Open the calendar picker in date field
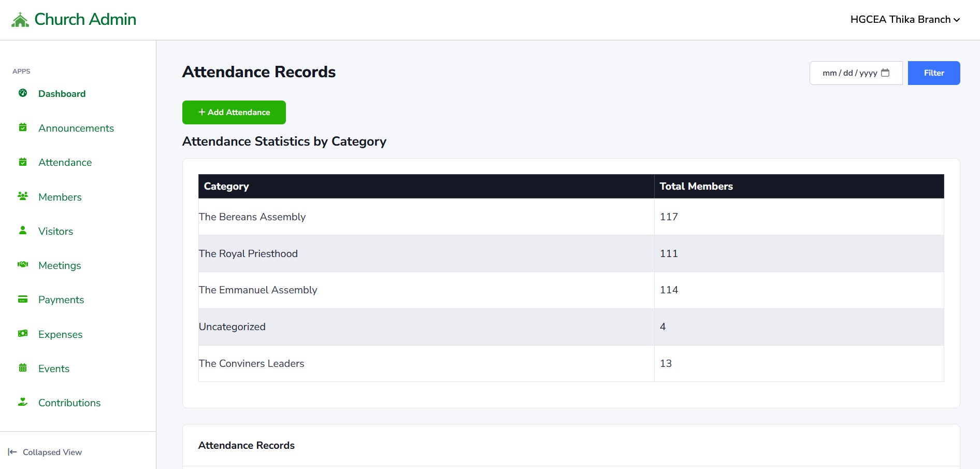Image resolution: width=980 pixels, height=469 pixels. pyautogui.click(x=885, y=73)
